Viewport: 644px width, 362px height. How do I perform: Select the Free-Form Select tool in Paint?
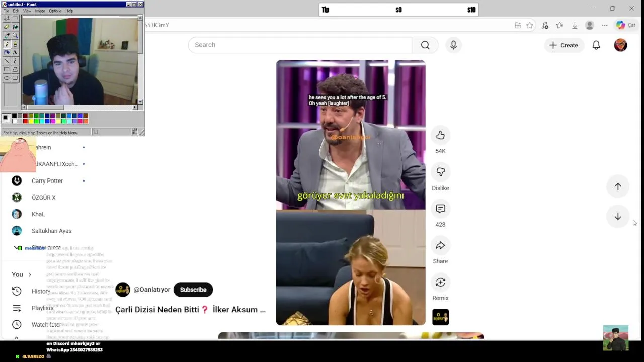coord(7,18)
